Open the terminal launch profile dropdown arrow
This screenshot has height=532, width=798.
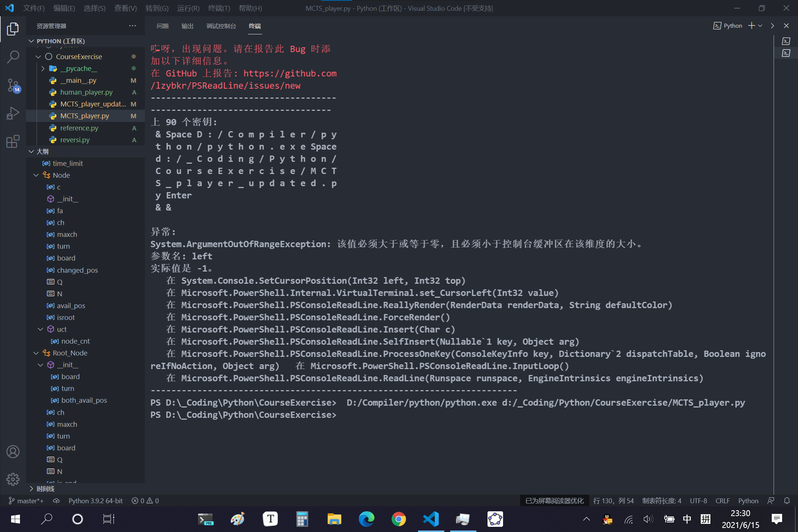point(760,25)
